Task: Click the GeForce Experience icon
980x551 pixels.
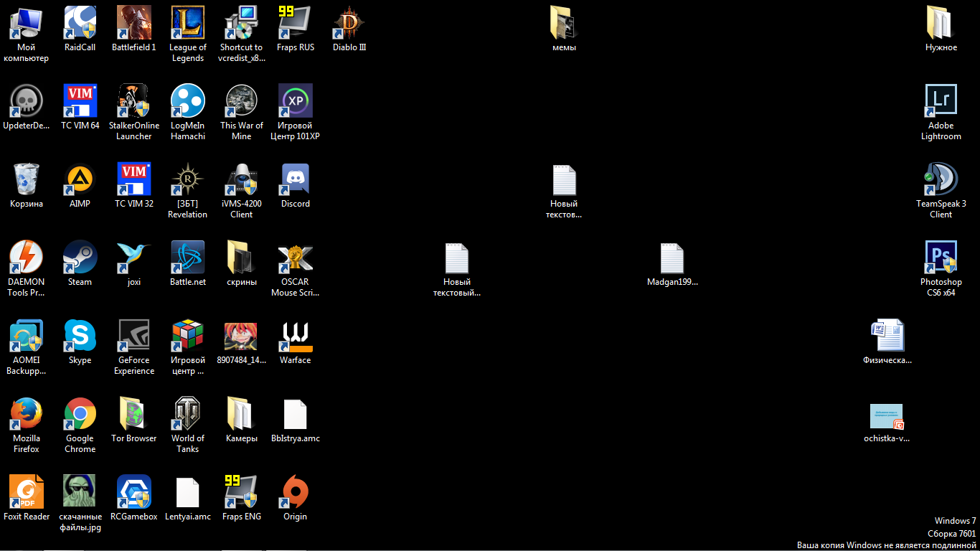Action: click(134, 336)
